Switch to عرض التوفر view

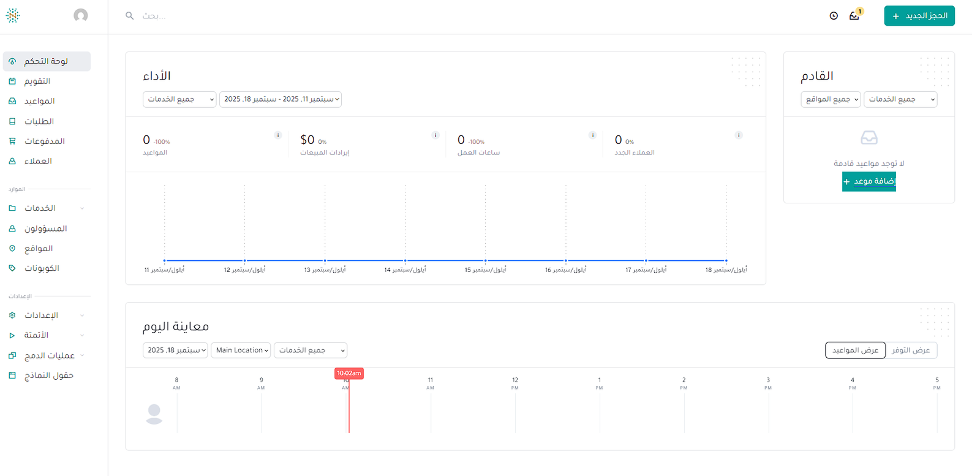point(911,350)
